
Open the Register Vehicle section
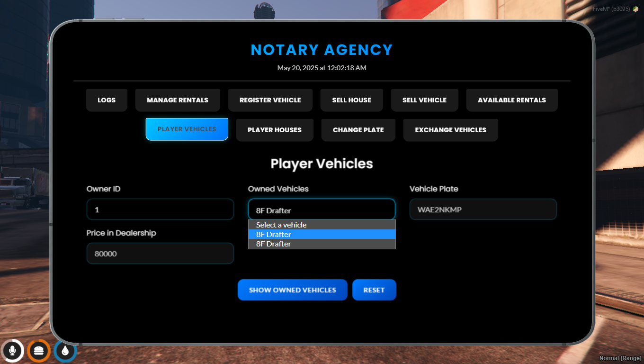click(270, 100)
